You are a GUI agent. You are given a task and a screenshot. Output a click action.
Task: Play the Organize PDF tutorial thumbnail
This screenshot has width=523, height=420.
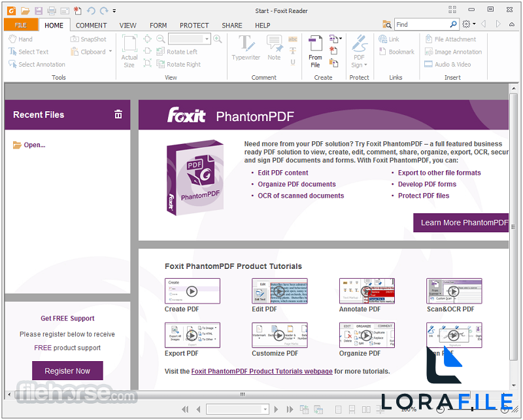[367, 335]
